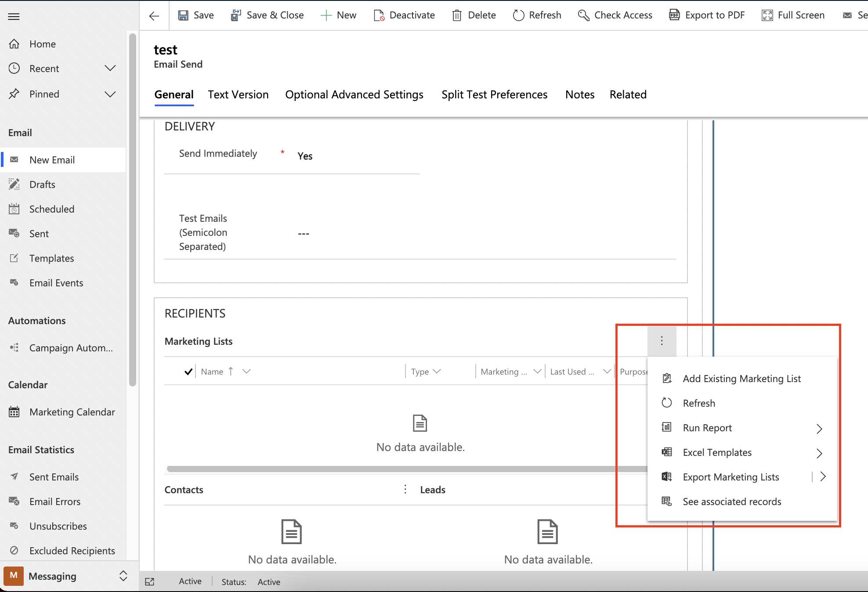Switch to Full Screen
The height and width of the screenshot is (592, 868).
[793, 15]
